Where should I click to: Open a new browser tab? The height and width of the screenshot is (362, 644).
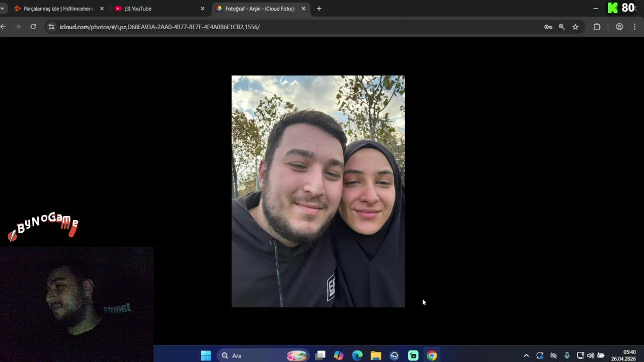click(x=319, y=9)
